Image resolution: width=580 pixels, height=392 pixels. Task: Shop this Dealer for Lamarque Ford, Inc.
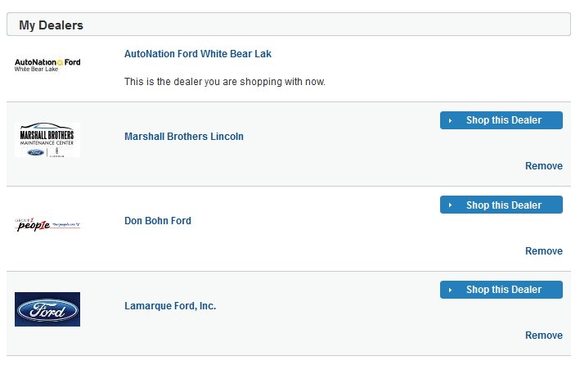click(x=501, y=290)
